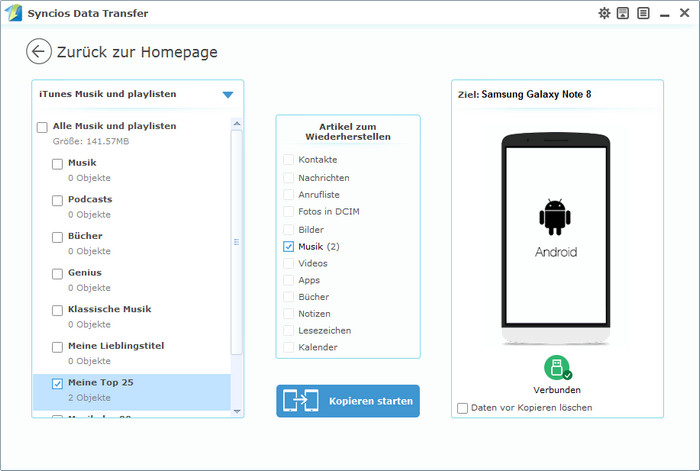
Task: Click Syncios Data Transfer title text
Action: point(88,13)
